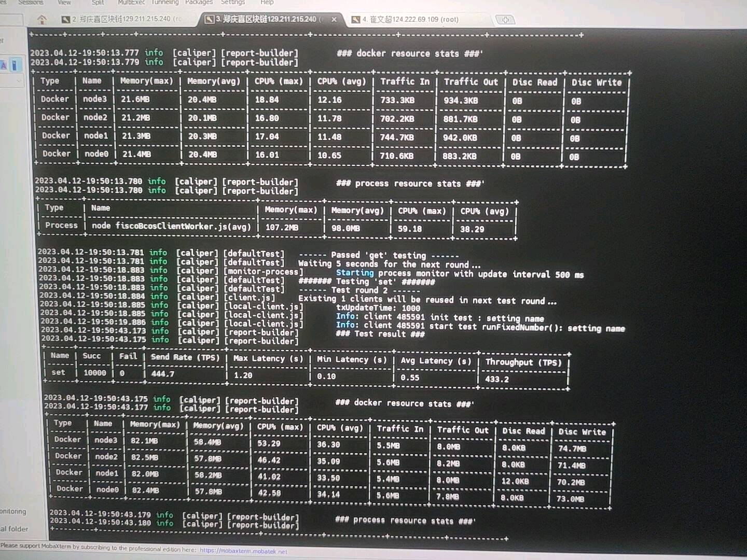Open the Help menu
Screen dimensions: 747x560
[267, 2]
